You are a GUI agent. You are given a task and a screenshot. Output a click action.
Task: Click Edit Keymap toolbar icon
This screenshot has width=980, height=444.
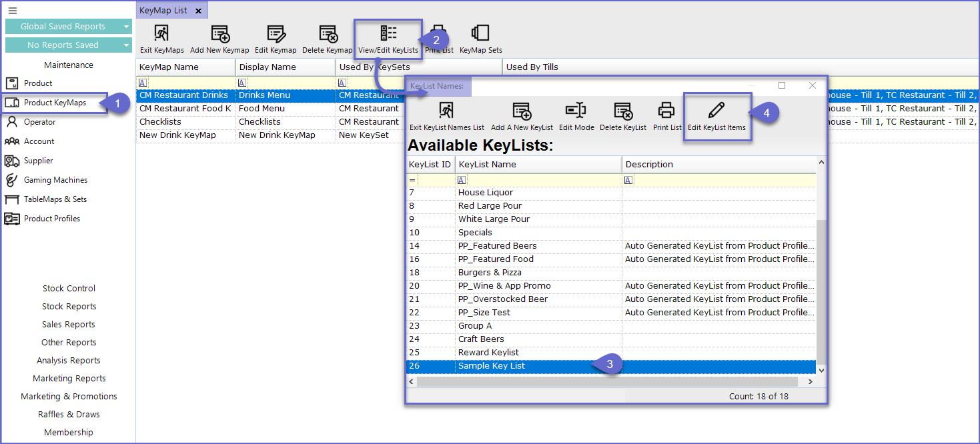tap(276, 39)
